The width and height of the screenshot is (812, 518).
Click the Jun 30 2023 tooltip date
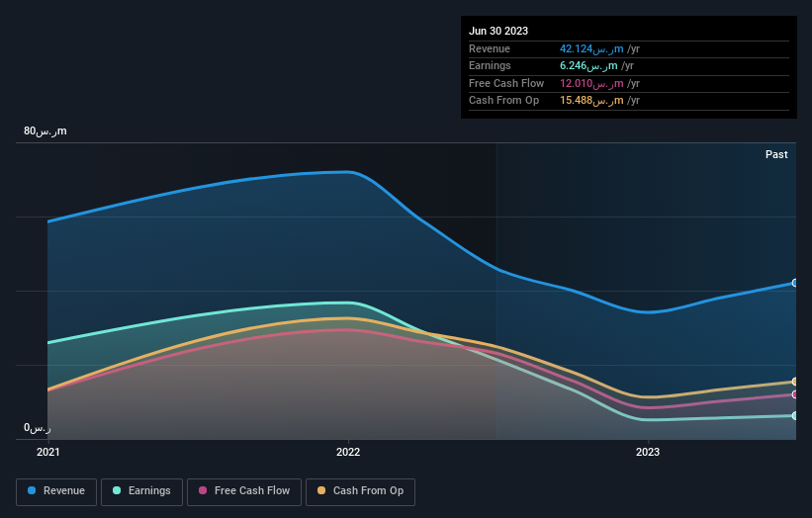coord(498,31)
